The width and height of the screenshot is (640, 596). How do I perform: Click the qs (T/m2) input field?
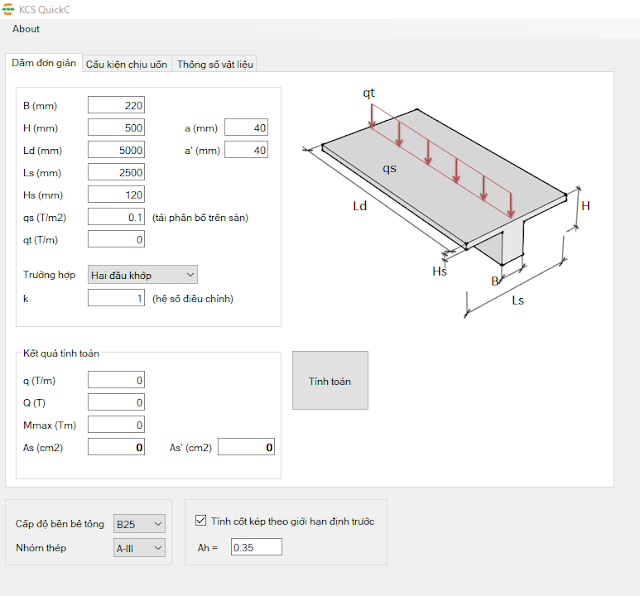coord(116,217)
